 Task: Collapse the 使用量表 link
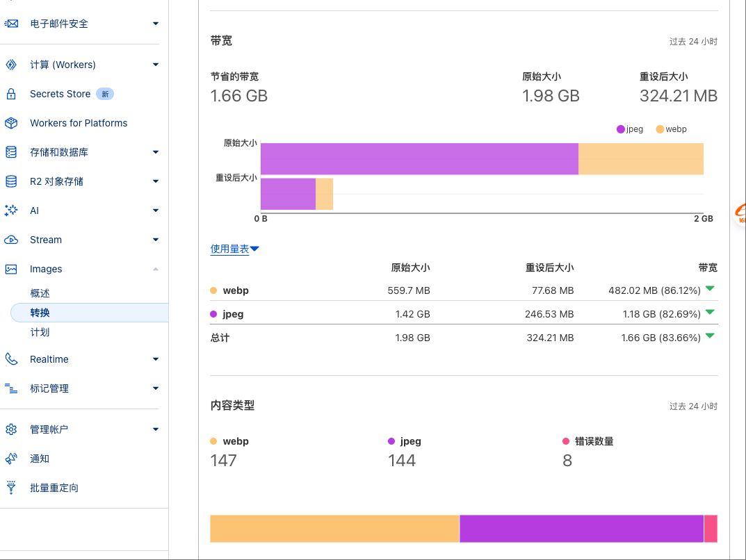tap(234, 249)
